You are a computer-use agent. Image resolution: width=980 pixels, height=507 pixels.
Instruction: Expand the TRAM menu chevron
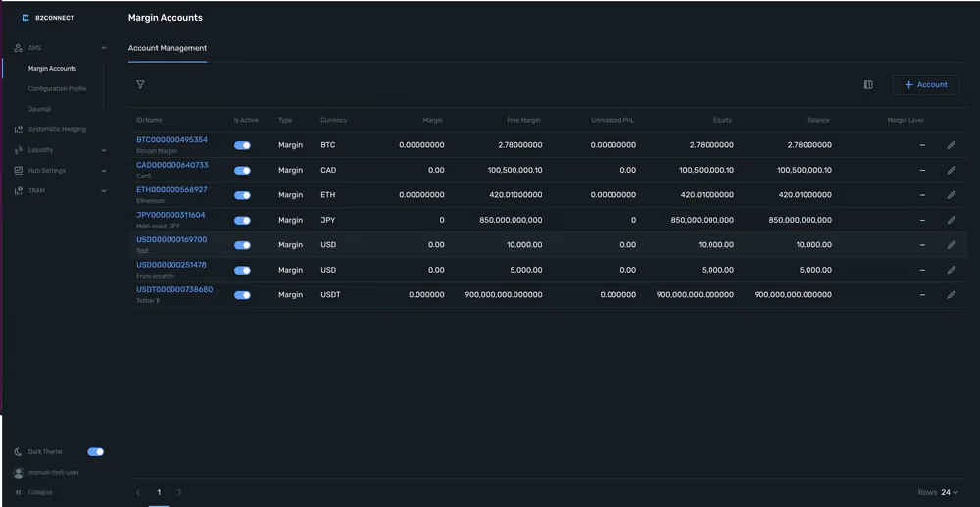(x=104, y=190)
